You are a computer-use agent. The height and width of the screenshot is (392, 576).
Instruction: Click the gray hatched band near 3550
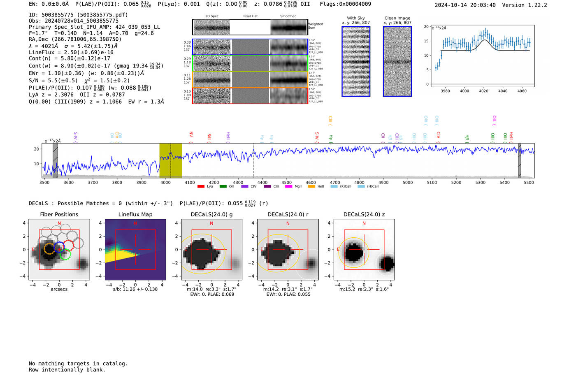click(55, 160)
